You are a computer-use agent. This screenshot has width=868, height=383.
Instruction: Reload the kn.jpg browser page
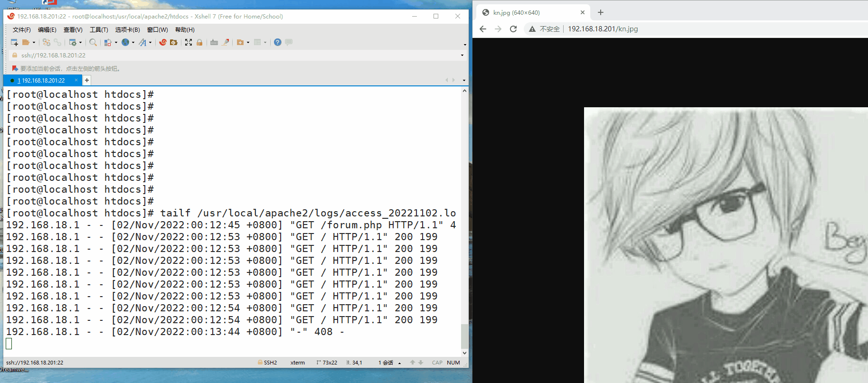(x=513, y=29)
